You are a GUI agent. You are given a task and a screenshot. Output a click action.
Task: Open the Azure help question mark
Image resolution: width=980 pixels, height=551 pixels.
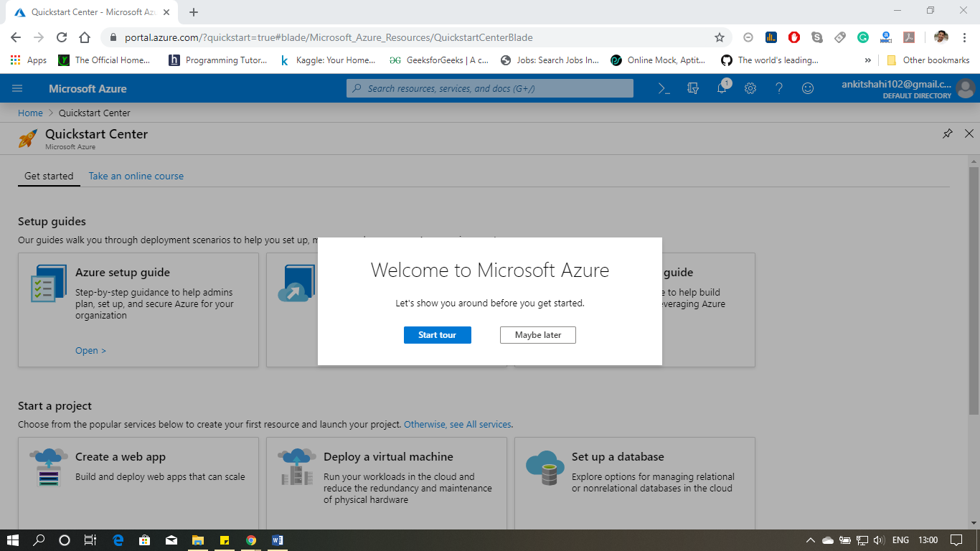pyautogui.click(x=779, y=88)
